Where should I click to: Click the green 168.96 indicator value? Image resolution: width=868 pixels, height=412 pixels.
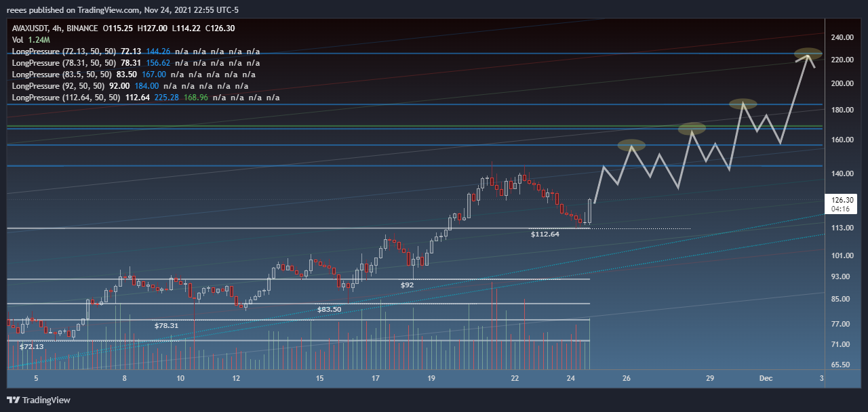[195, 98]
